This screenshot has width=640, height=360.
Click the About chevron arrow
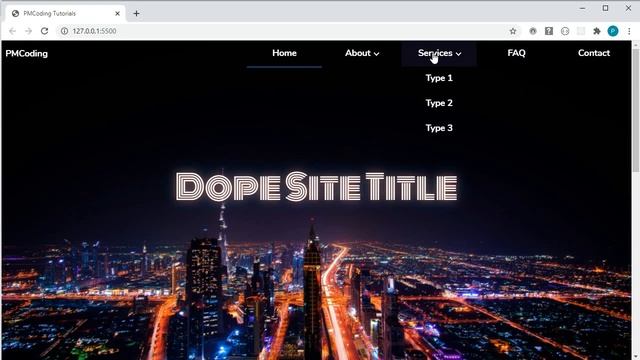pyautogui.click(x=376, y=54)
